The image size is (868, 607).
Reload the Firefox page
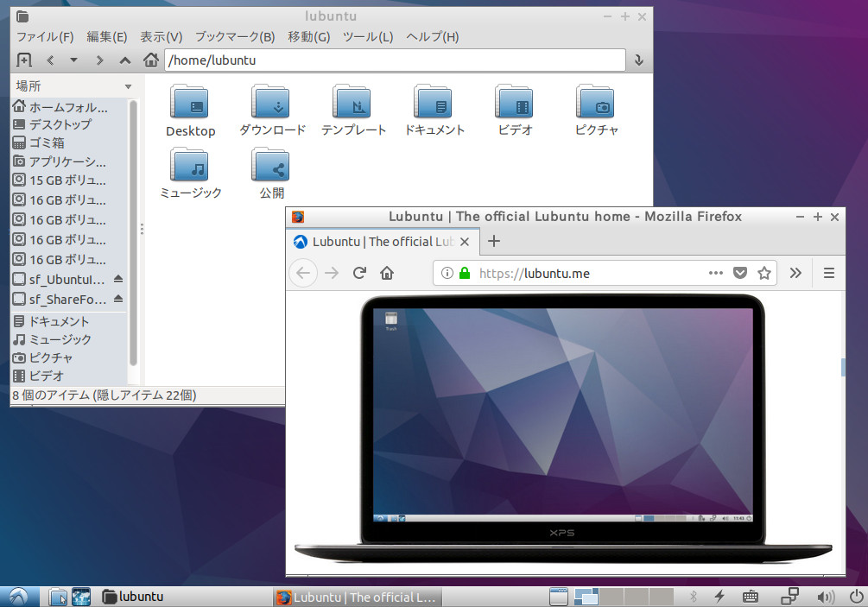pyautogui.click(x=359, y=273)
